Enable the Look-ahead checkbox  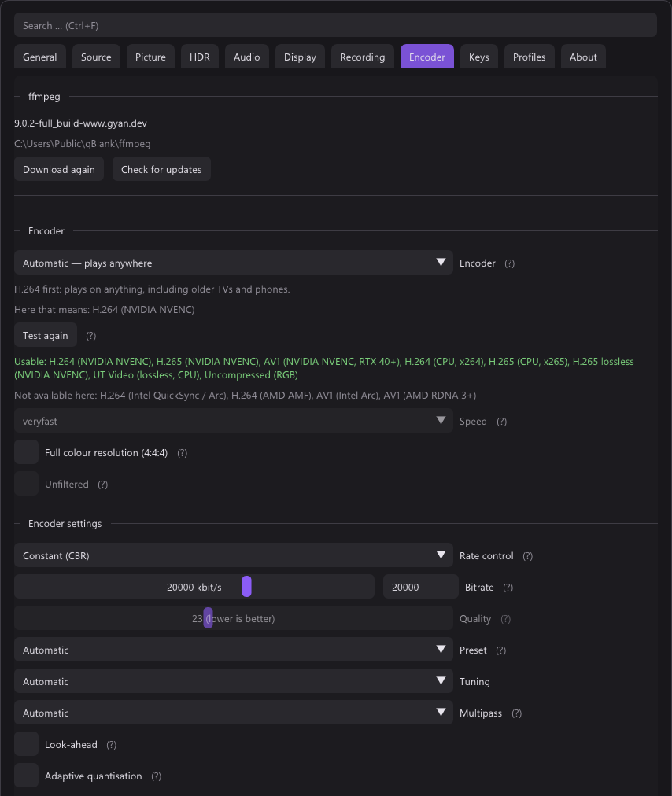[x=27, y=744]
